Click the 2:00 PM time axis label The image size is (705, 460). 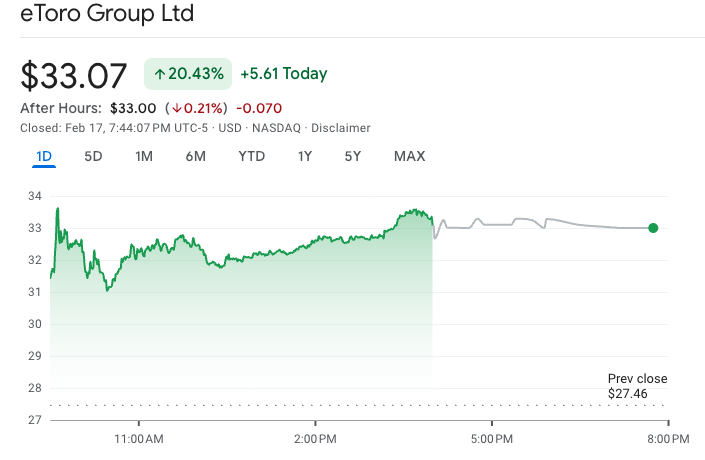(315, 439)
